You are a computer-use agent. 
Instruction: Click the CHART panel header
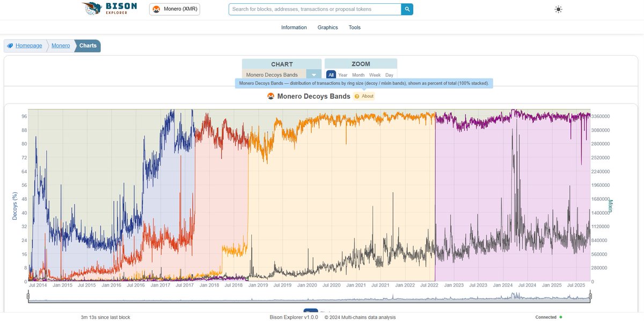tap(282, 64)
